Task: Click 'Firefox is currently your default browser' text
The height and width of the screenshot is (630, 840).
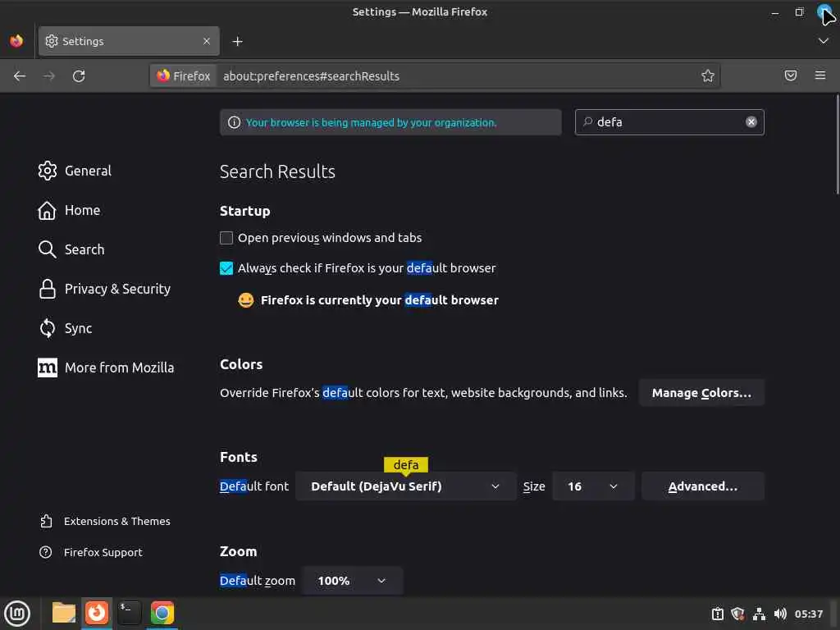Action: coord(379,300)
